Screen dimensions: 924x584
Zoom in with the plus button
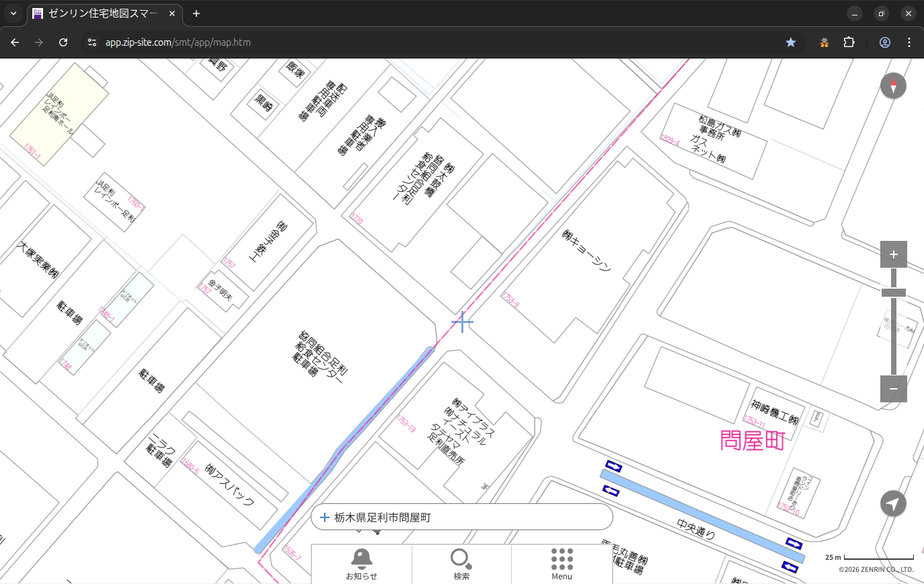(893, 254)
